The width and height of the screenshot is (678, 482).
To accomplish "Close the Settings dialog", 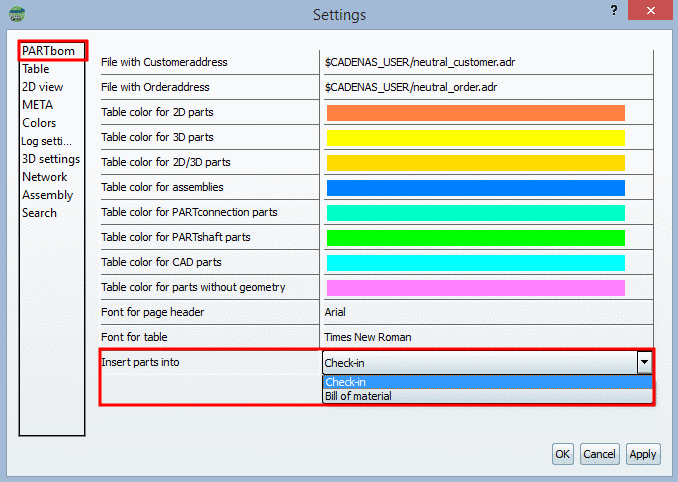I will [x=651, y=11].
